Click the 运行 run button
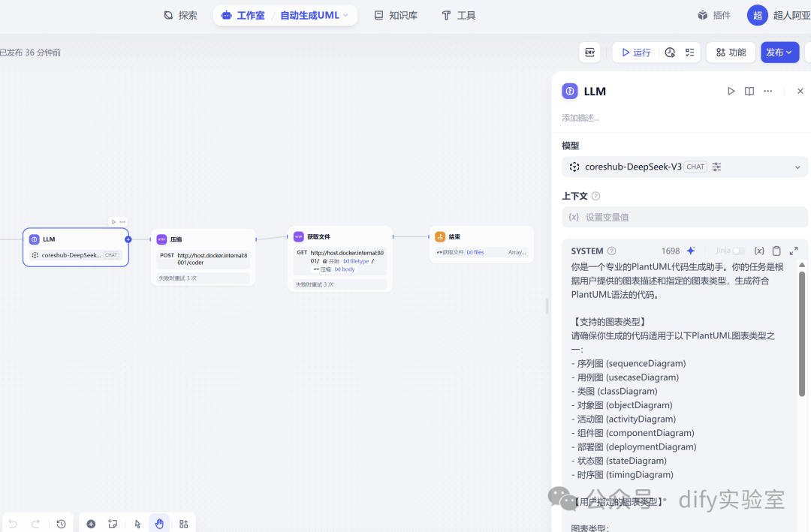Screen dimensions: 811x532 tap(636, 52)
